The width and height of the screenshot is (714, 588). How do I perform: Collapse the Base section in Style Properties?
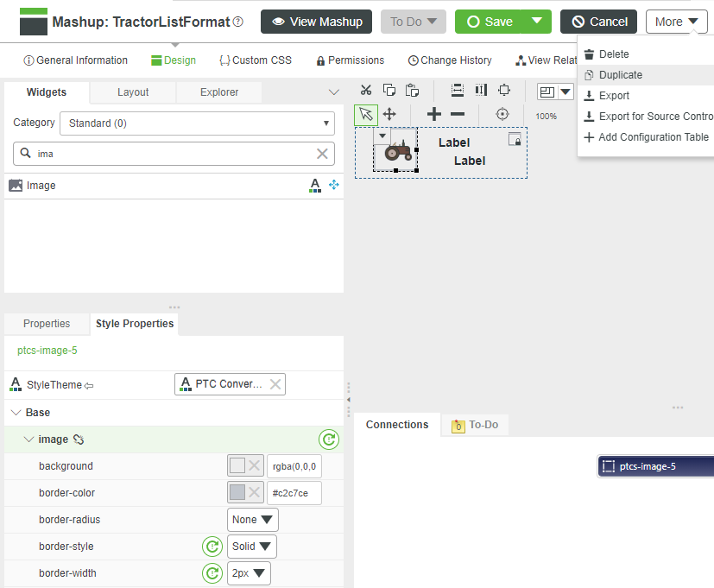click(x=14, y=412)
